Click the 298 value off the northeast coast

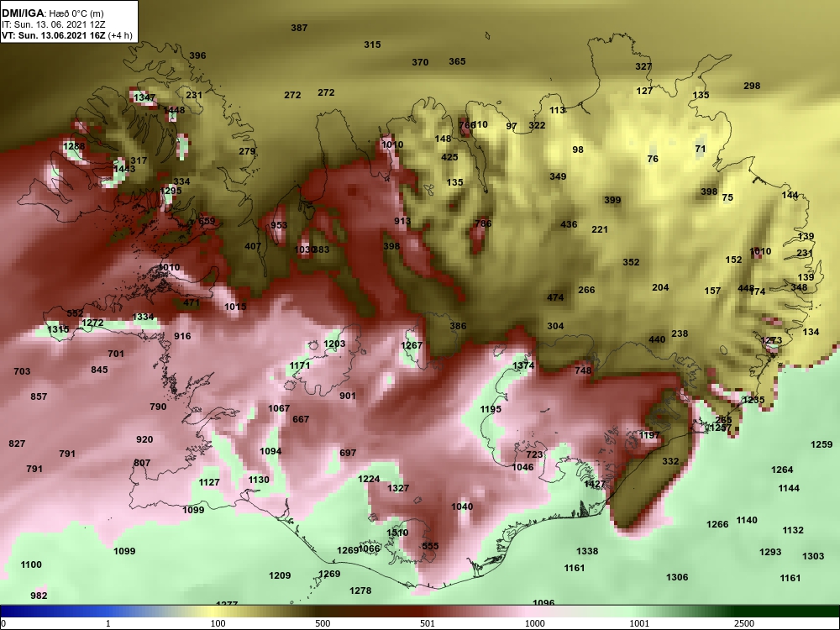tap(752, 86)
